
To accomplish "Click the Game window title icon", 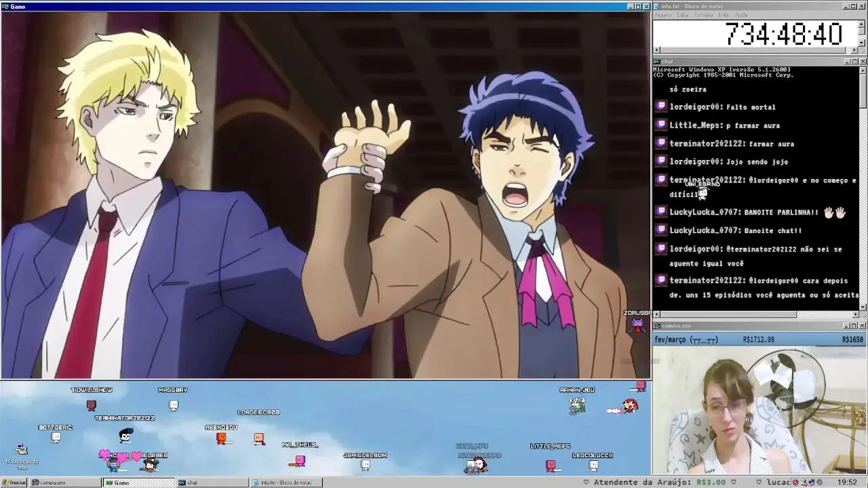I will point(5,6).
